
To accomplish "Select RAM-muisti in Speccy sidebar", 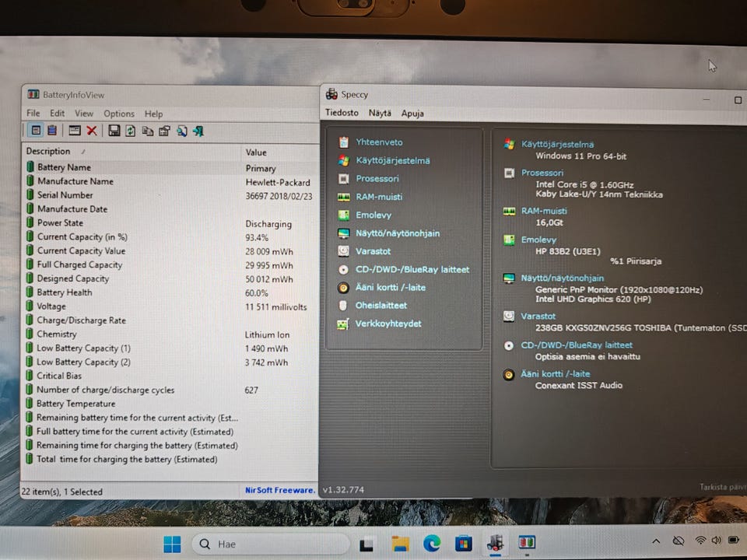I will click(379, 197).
